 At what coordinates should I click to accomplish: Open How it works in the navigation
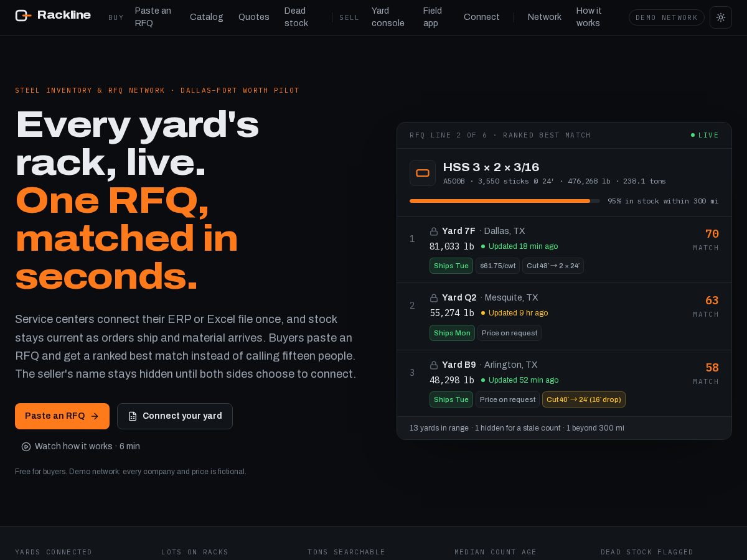tap(589, 17)
